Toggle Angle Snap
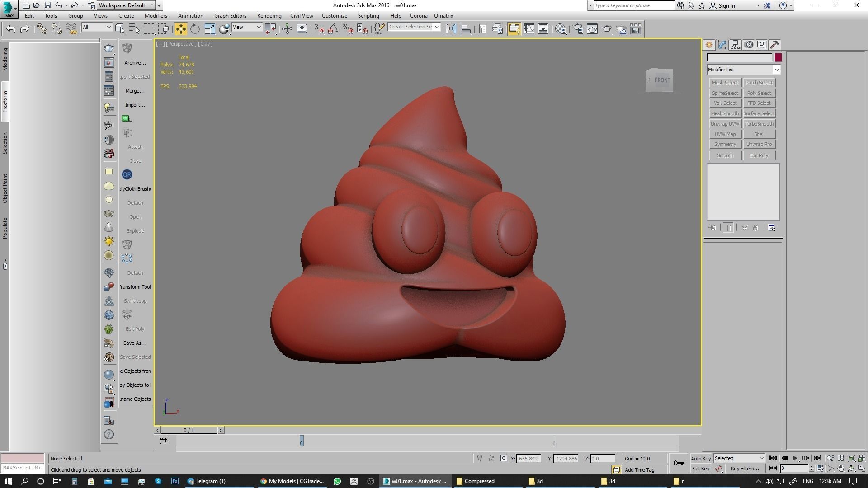Viewport: 868px width, 488px height. coord(333,29)
